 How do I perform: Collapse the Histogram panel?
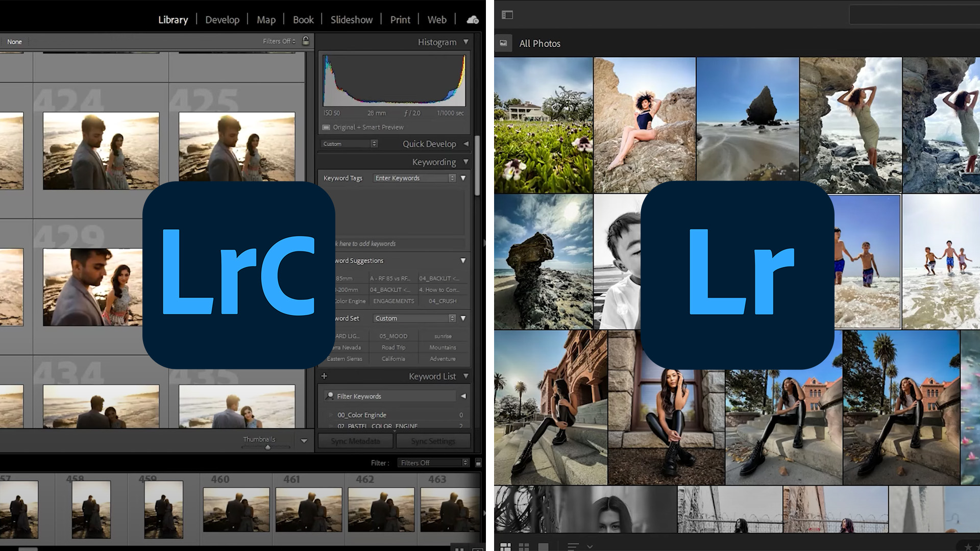pos(465,42)
